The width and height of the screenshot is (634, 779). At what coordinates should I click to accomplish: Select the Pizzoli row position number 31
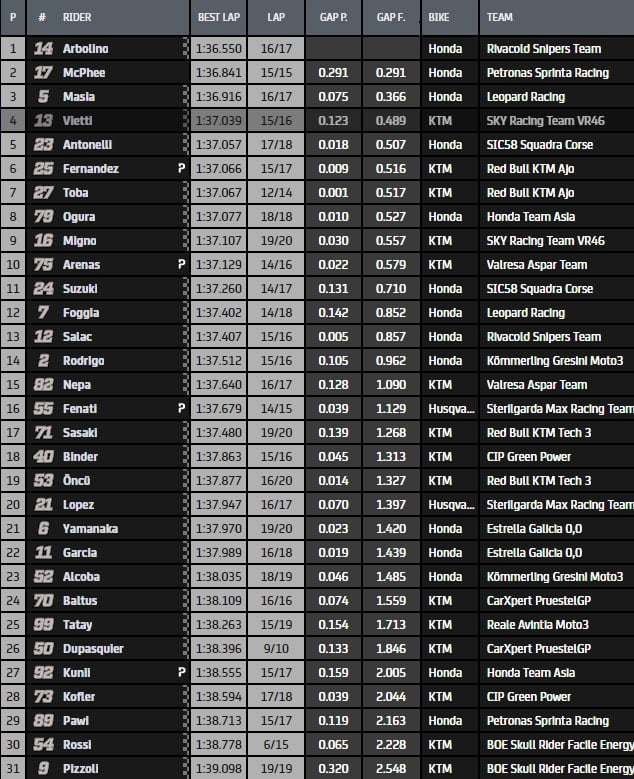(x=12, y=769)
